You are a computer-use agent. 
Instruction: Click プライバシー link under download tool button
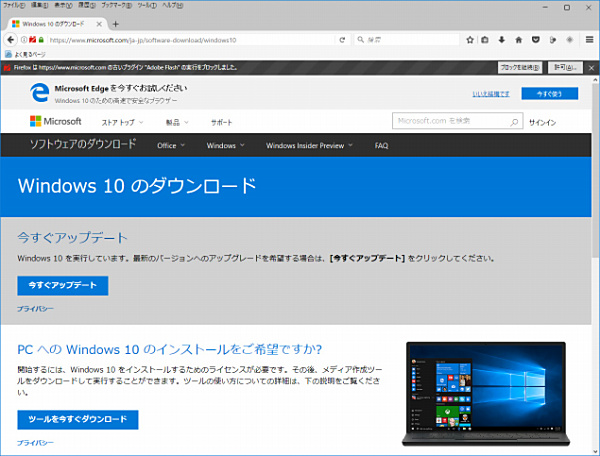point(35,443)
